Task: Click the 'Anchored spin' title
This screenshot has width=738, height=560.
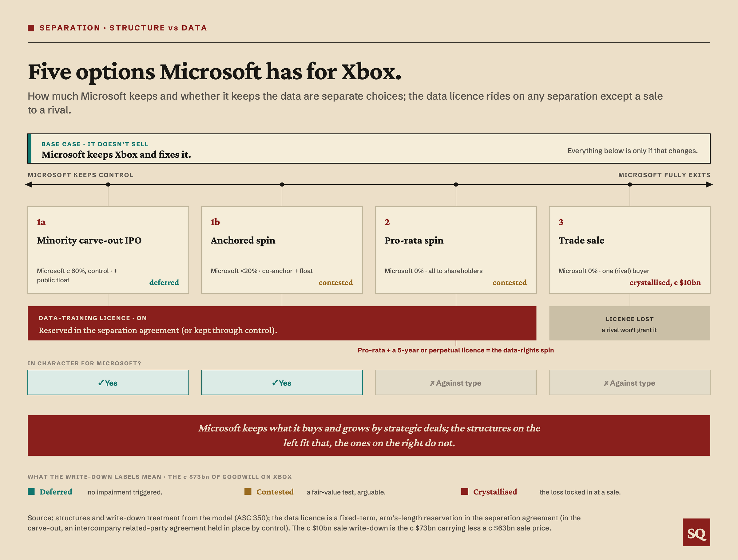Action: tap(243, 240)
